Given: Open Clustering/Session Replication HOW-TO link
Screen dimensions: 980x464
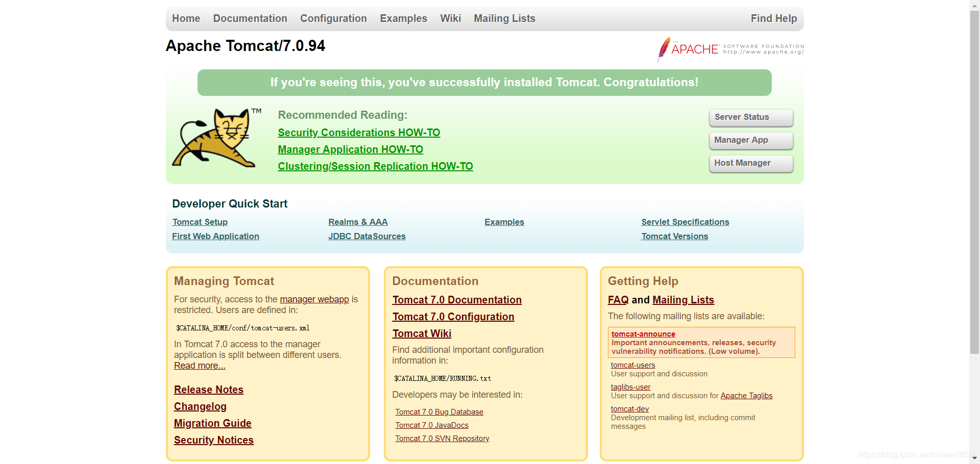Looking at the screenshot, I should pyautogui.click(x=375, y=166).
